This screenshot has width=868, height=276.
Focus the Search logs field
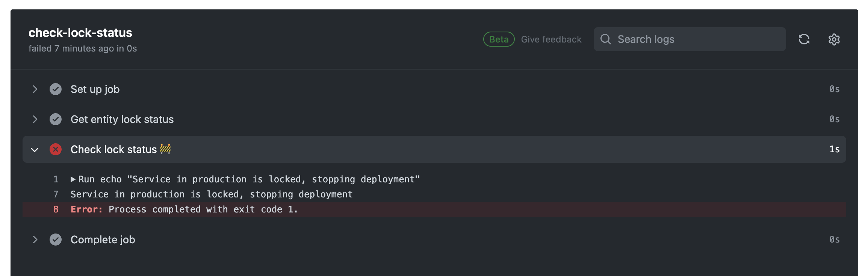click(699, 39)
